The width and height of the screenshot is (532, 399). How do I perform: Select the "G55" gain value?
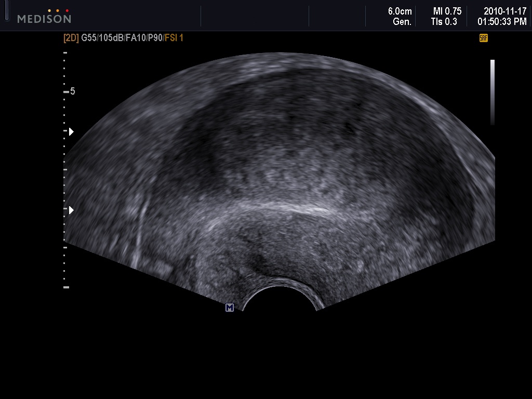click(x=89, y=37)
